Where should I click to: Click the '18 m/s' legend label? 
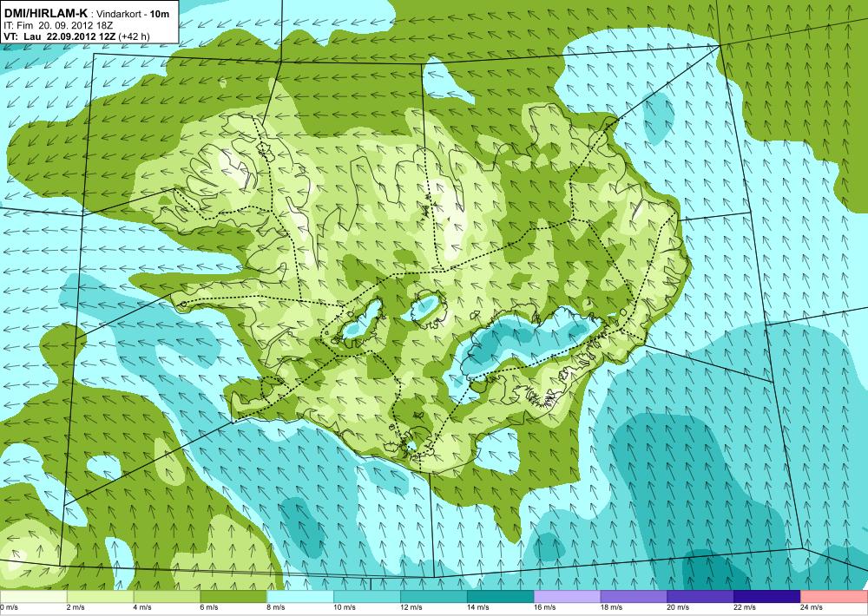611,607
